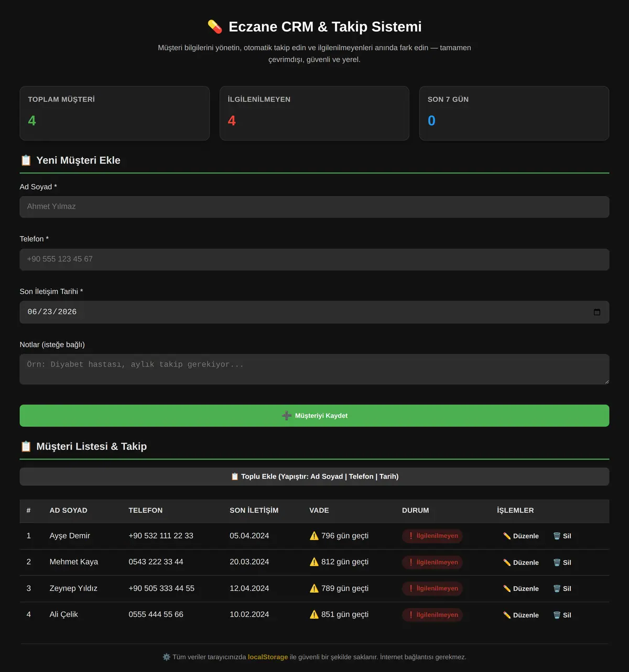Click the warning icon in Ayşe Demir's row
629x672 pixels.
[x=314, y=536]
